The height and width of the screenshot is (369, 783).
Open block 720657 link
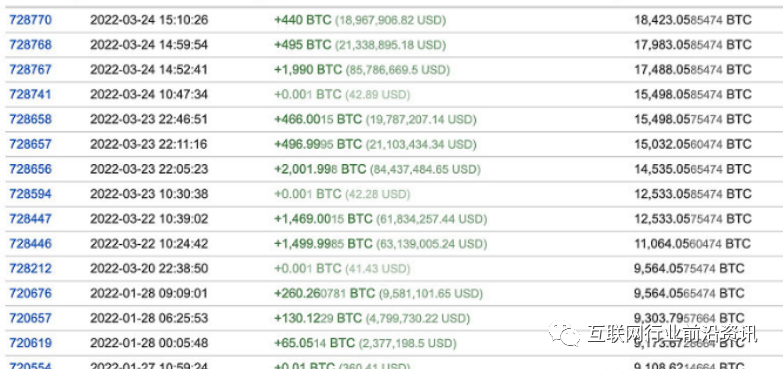(30, 318)
